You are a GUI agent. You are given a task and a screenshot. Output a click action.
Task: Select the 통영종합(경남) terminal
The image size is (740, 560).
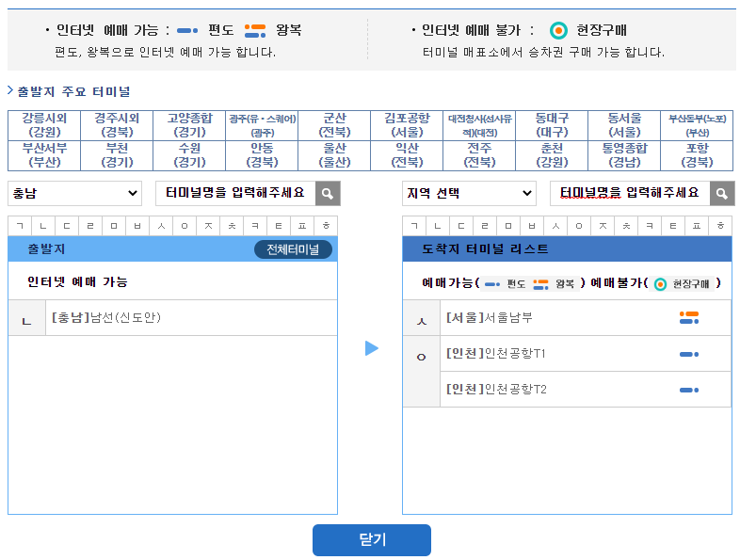[624, 155]
